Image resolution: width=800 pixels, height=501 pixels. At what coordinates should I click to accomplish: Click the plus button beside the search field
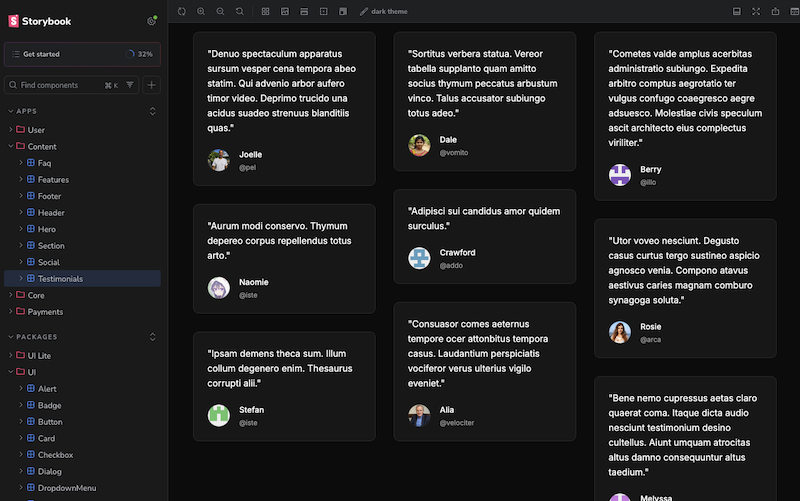click(152, 85)
